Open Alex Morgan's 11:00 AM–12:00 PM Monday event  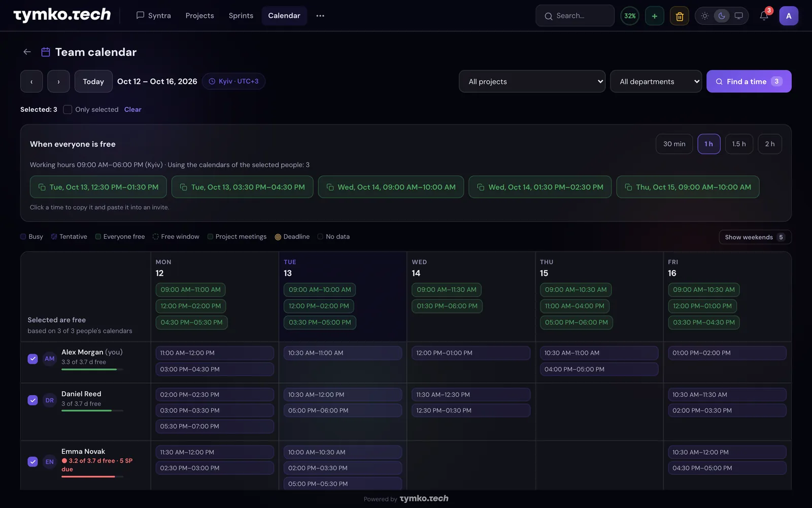point(215,353)
